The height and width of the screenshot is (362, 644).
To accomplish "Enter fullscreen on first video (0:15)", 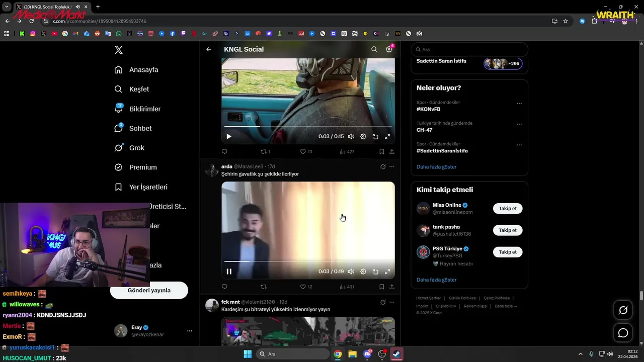I will click(x=387, y=136).
